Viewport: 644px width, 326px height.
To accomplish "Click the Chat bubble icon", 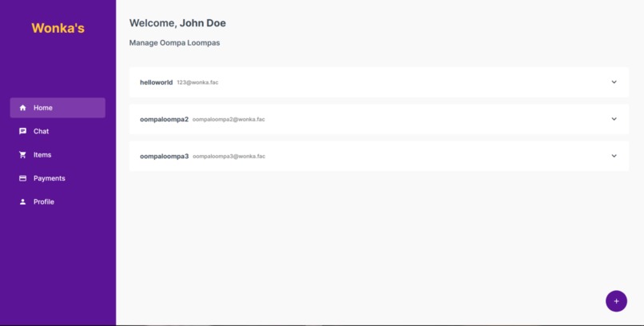I will coord(23,131).
